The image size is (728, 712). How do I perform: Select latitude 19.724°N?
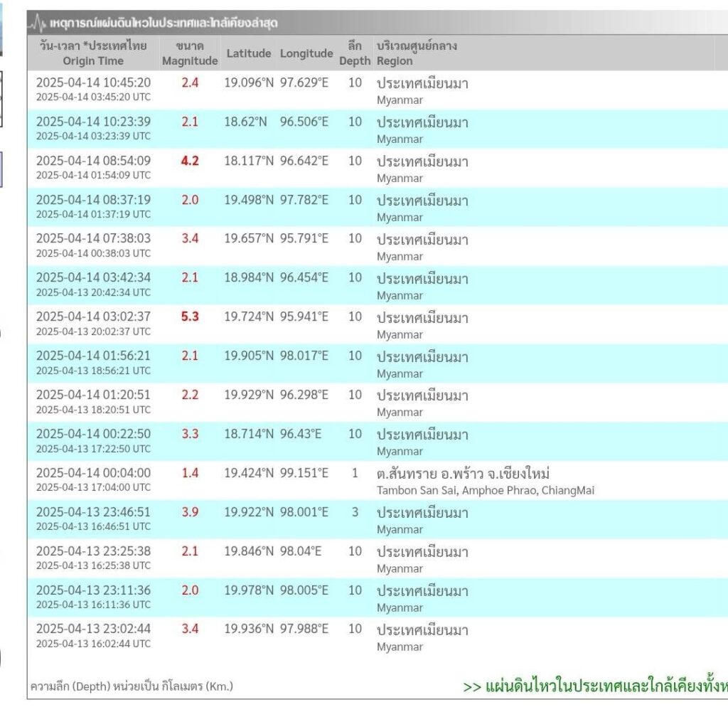pyautogui.click(x=249, y=317)
